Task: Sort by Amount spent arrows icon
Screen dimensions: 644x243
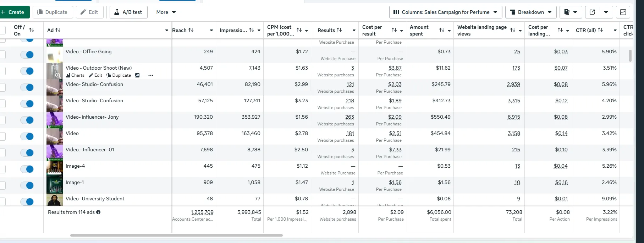Action: tap(442, 30)
